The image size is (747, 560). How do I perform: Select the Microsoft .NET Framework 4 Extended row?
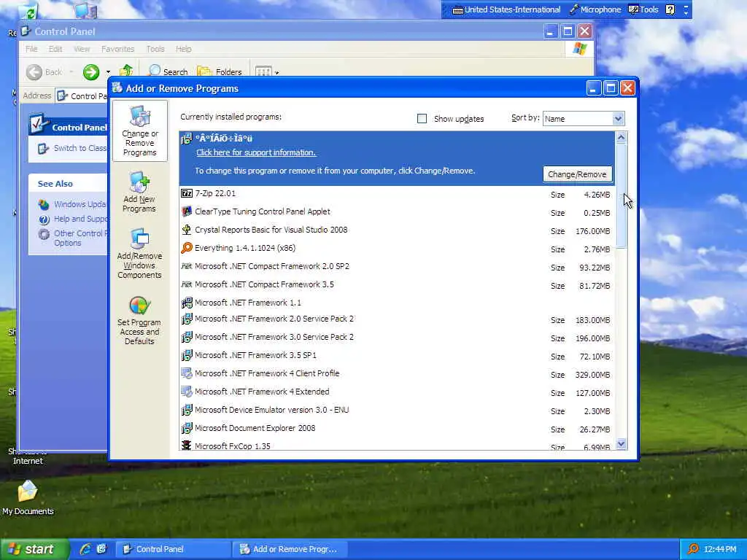click(x=397, y=392)
